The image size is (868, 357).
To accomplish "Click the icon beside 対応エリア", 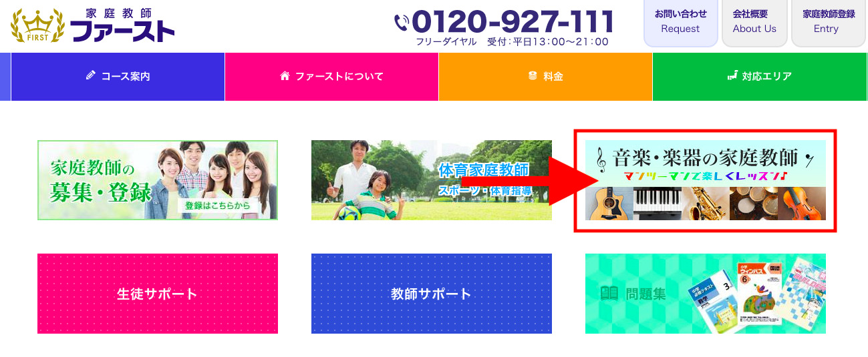I will [732, 76].
